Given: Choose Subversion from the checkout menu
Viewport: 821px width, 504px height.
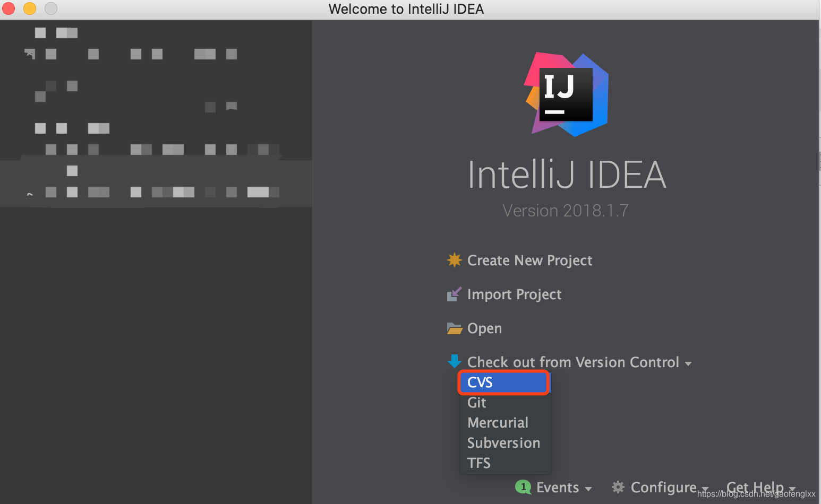Looking at the screenshot, I should pyautogui.click(x=503, y=442).
